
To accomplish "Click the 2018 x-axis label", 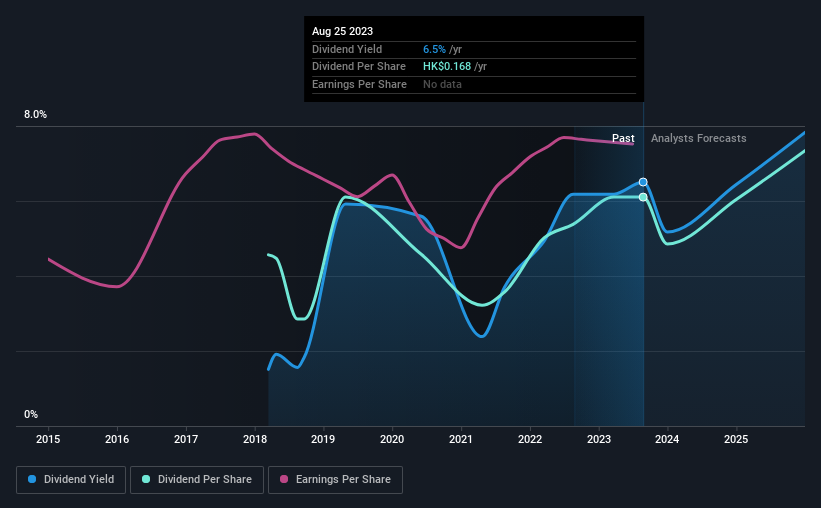I will tap(255, 439).
